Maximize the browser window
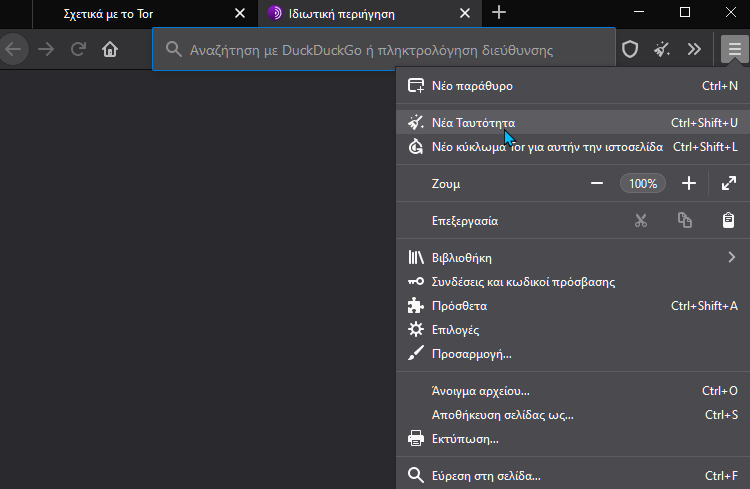Screen dimensions: 750x489 tap(684, 12)
